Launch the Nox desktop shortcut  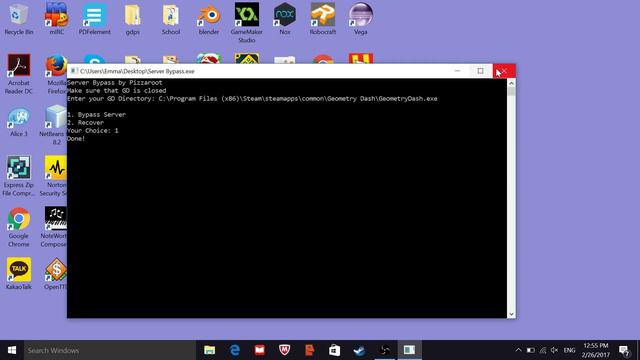(284, 19)
